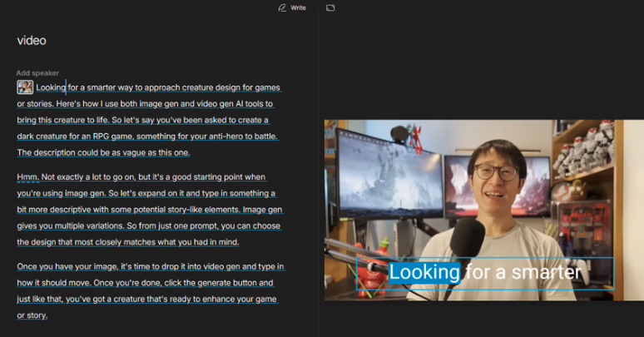Click the Add speaker label
The height and width of the screenshot is (337, 644).
[37, 73]
